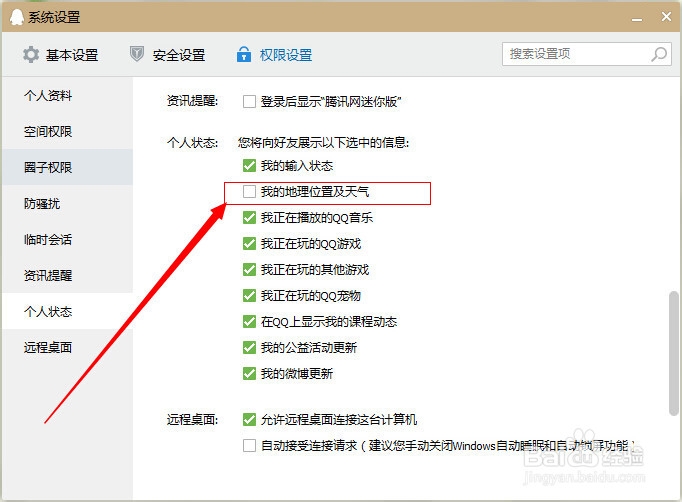The width and height of the screenshot is (682, 502).
Task: Click the QQ penguin icon in title bar
Action: pos(17,17)
